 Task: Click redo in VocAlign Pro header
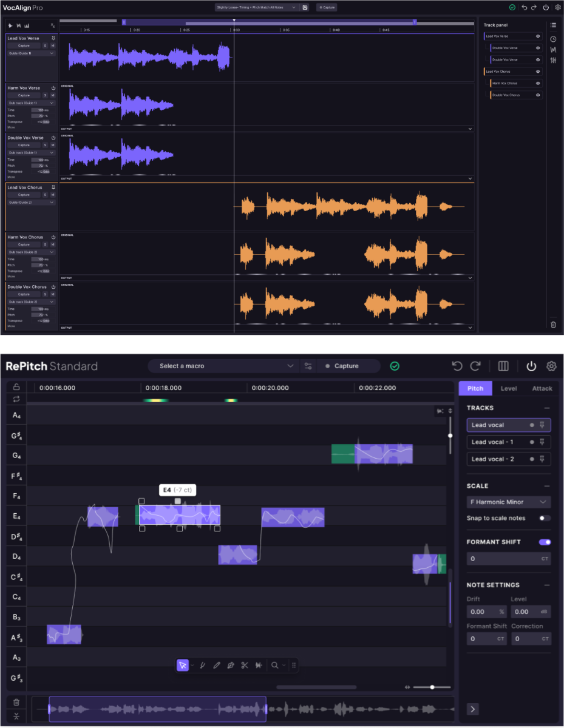534,7
